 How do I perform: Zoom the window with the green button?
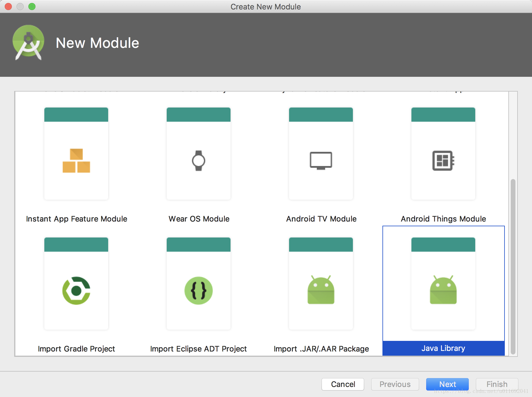tap(32, 6)
